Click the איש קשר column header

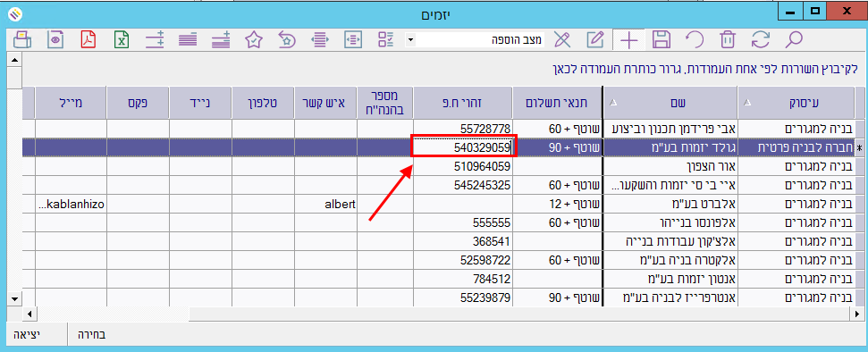pos(326,103)
